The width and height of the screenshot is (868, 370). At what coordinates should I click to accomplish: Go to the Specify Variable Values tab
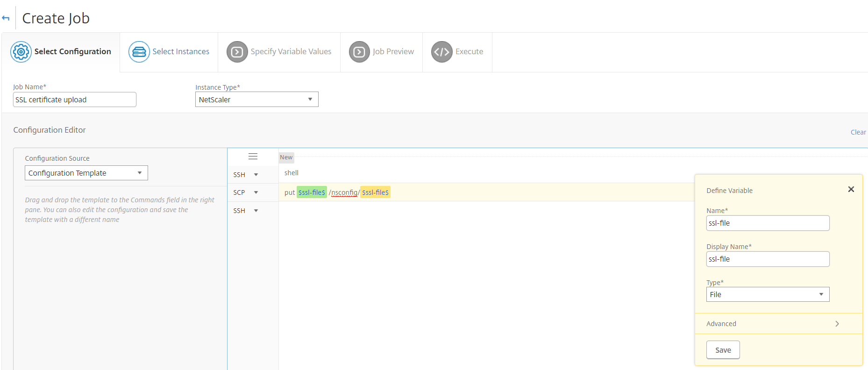click(x=279, y=52)
